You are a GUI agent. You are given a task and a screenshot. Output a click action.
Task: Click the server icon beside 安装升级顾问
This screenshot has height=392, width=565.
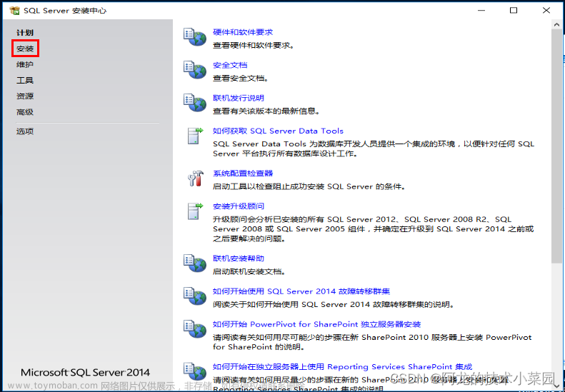point(196,211)
